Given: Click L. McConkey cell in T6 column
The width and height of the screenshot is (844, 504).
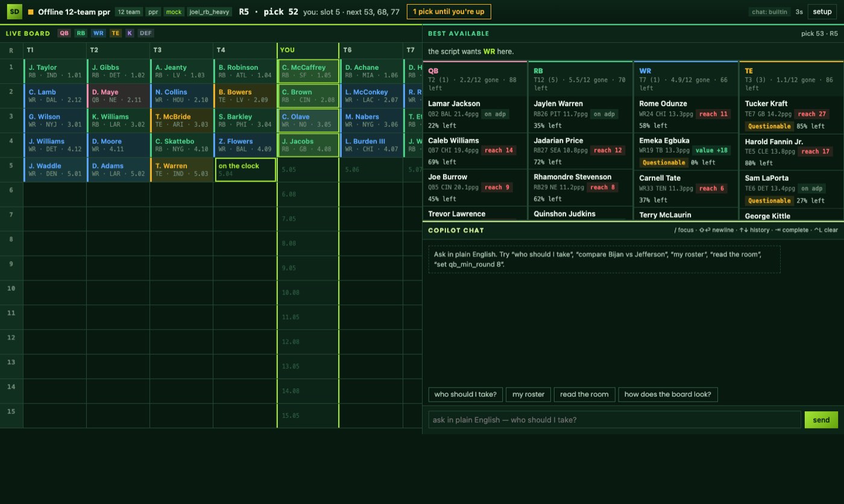Looking at the screenshot, I should click(371, 96).
